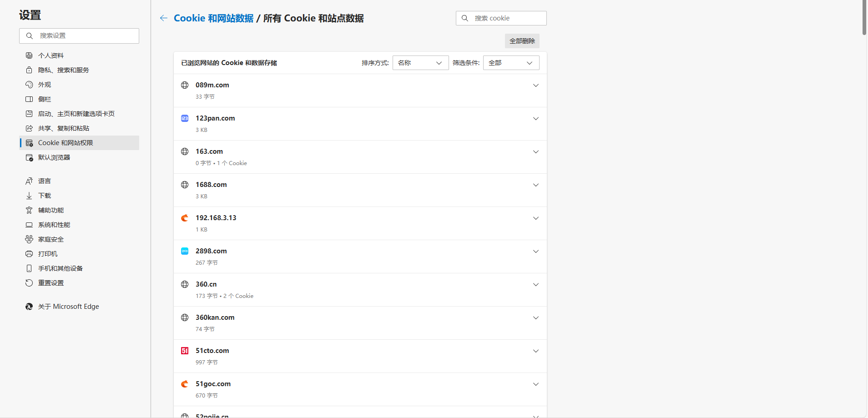Follow the Cookie 和网站数据 breadcrumb link
Image resolution: width=868 pixels, height=418 pixels.
(214, 18)
